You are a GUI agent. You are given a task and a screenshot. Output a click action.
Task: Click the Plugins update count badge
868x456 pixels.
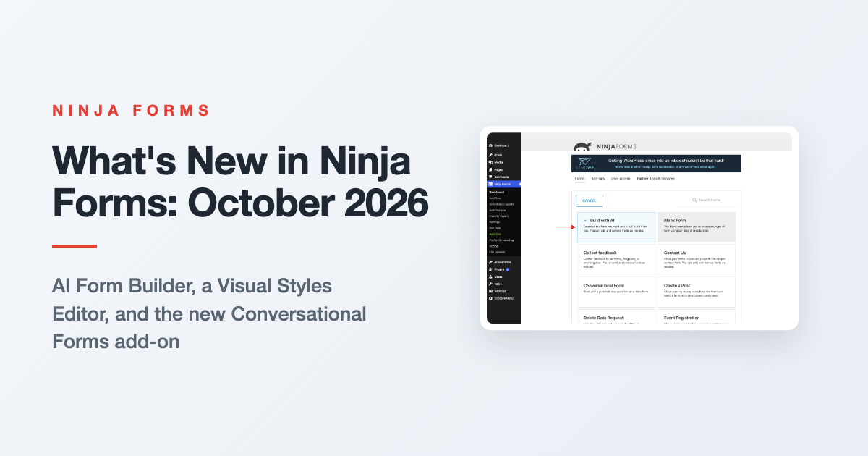(507, 269)
